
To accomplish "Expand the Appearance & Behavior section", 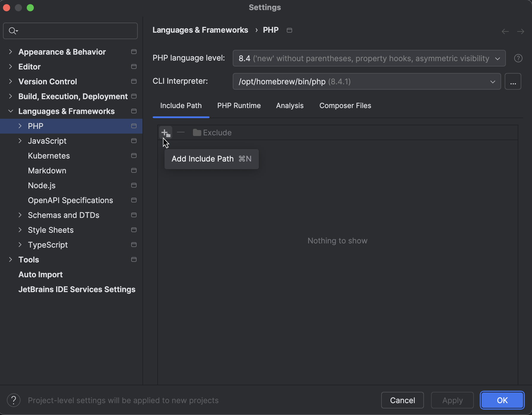I will (x=11, y=52).
